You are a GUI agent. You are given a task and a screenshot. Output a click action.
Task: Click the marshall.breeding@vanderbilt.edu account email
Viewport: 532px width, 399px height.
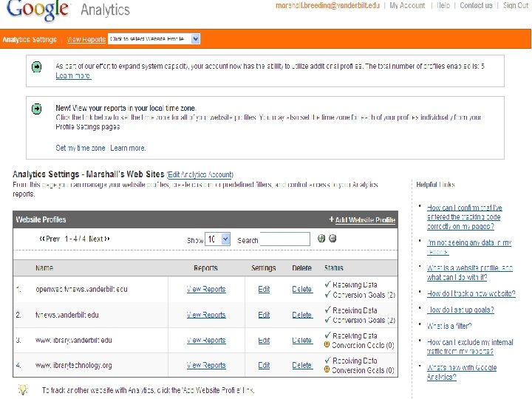pyautogui.click(x=328, y=5)
